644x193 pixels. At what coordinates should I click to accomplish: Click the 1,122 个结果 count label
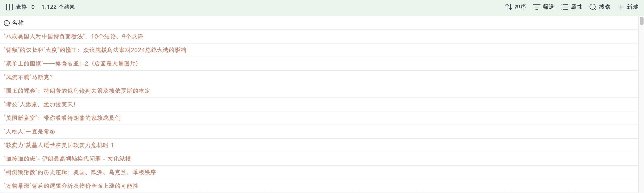tap(58, 7)
